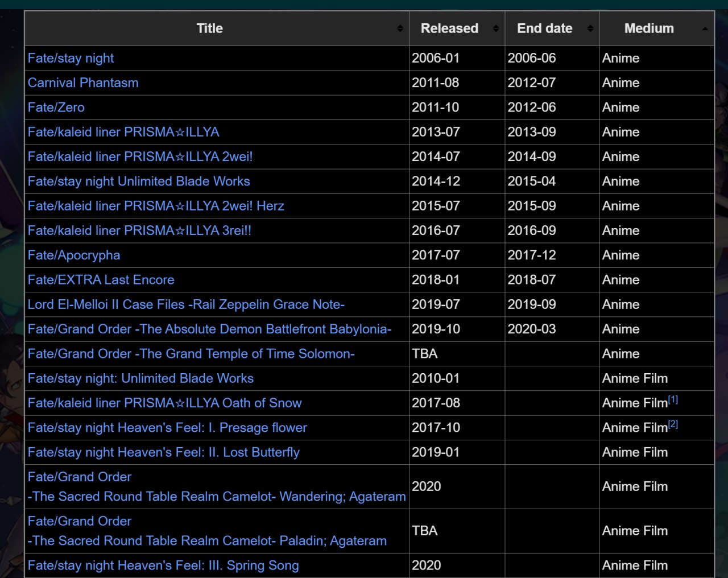Toggle Medium column sort arrow
Viewport: 728px width, 578px height.
705,28
